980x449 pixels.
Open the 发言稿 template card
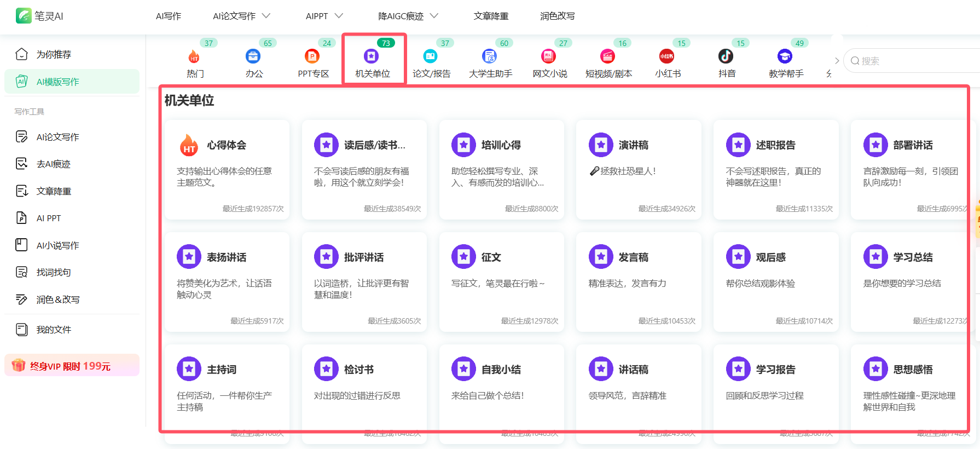[639, 282]
